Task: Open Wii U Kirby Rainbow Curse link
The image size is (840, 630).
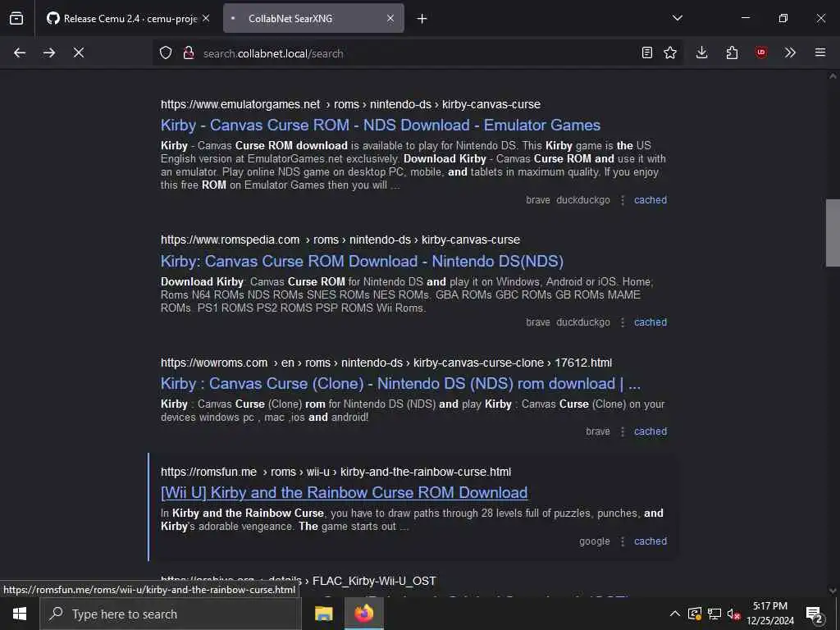Action: click(344, 492)
